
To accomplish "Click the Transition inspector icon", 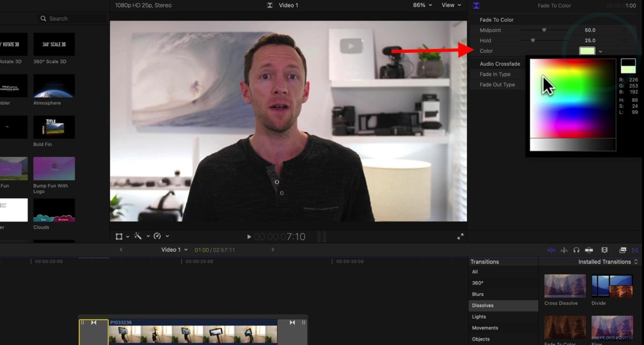I will pyautogui.click(x=476, y=6).
